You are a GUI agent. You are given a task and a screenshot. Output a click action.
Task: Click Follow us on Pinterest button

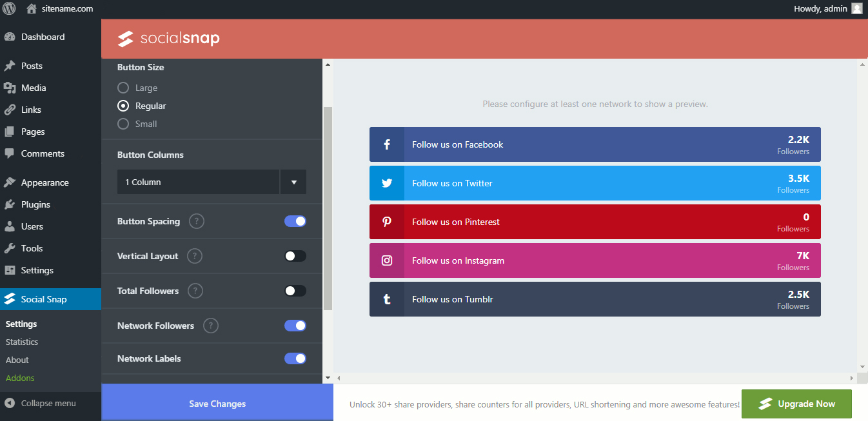click(x=595, y=222)
